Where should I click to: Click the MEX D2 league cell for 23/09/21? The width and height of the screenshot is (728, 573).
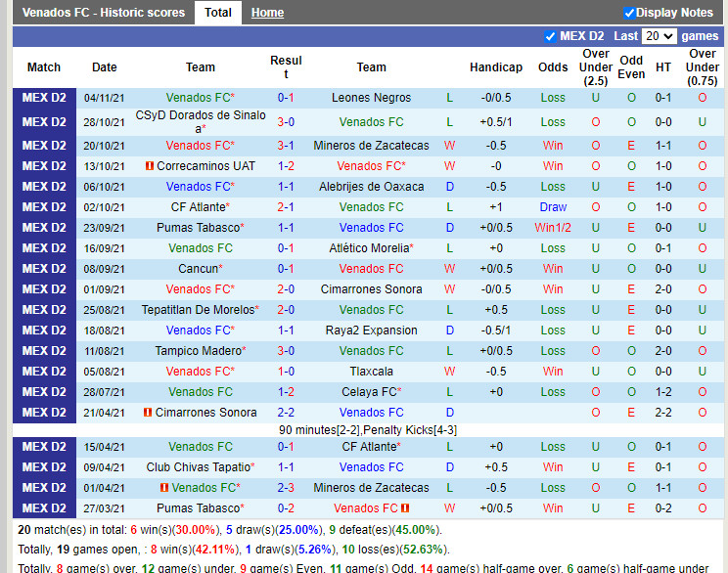point(44,228)
